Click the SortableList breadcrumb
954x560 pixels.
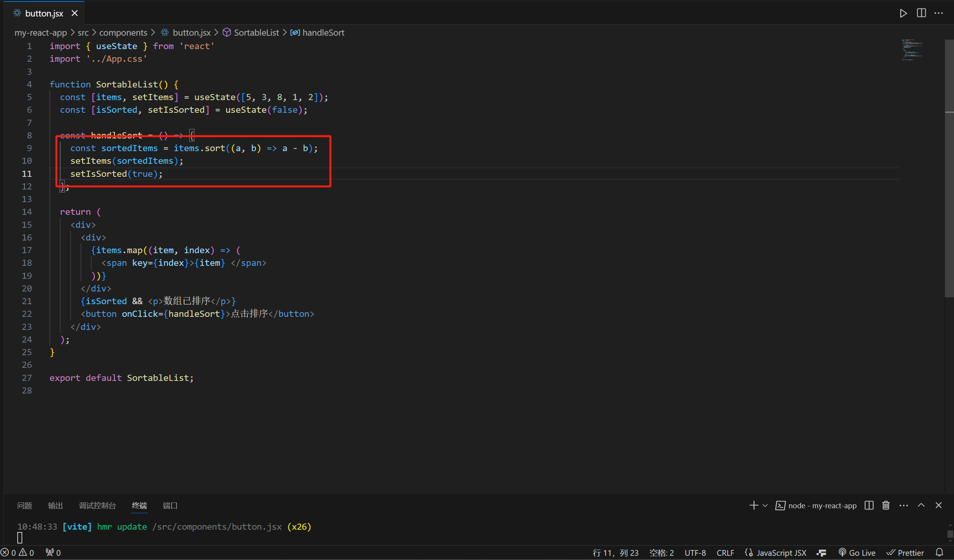(256, 33)
